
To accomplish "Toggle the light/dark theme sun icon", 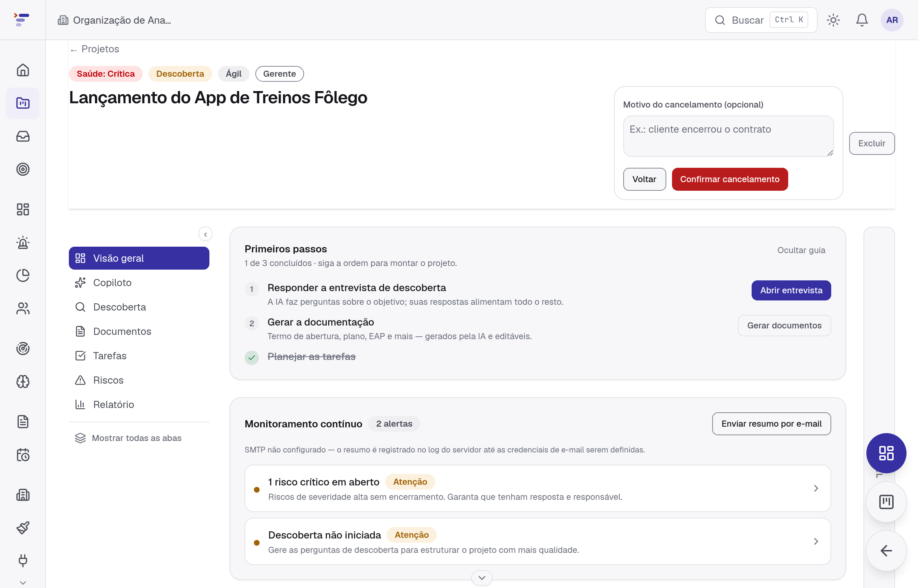I will pyautogui.click(x=833, y=20).
